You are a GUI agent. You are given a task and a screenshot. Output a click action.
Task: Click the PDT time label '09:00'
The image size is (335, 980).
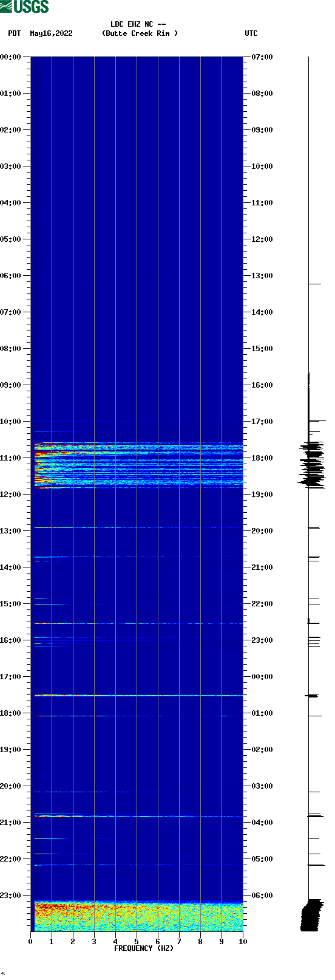pos(11,385)
